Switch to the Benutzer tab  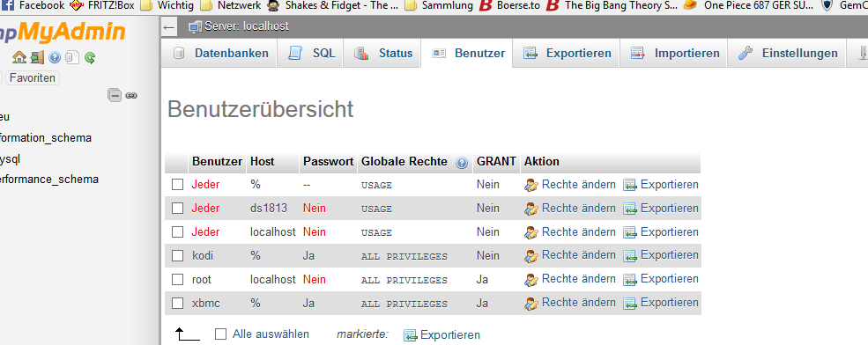click(467, 53)
